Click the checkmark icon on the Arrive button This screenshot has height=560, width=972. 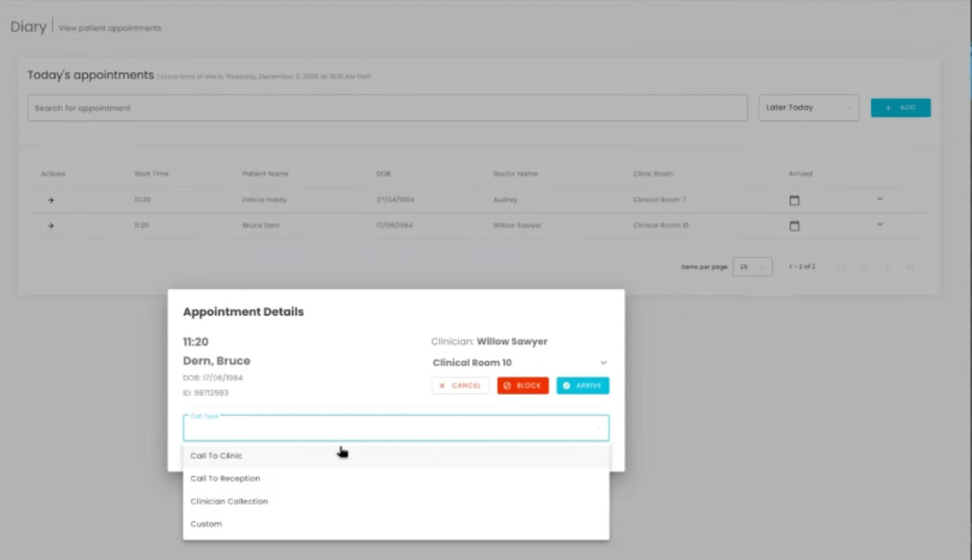(x=566, y=386)
